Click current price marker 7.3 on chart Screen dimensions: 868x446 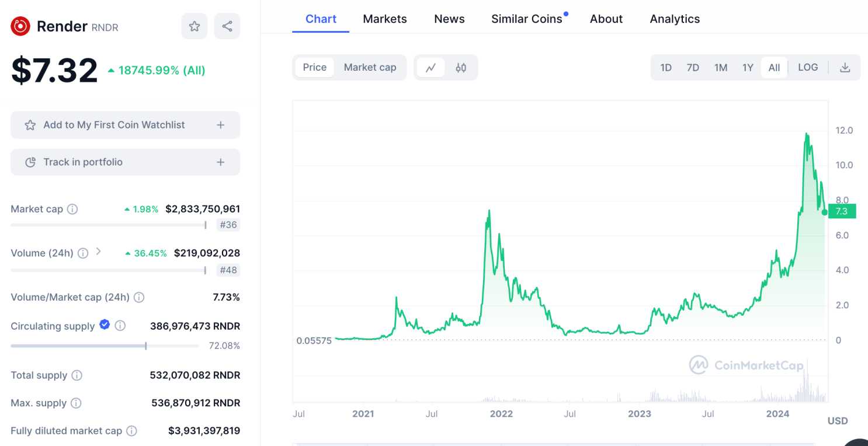coord(842,211)
